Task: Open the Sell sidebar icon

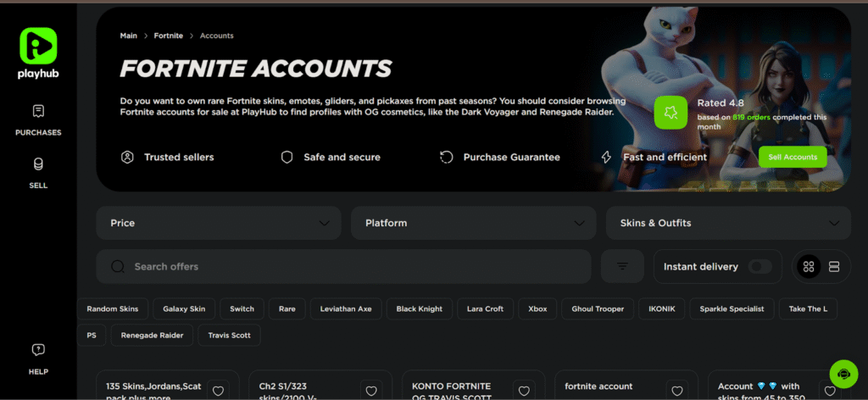Action: click(x=38, y=164)
